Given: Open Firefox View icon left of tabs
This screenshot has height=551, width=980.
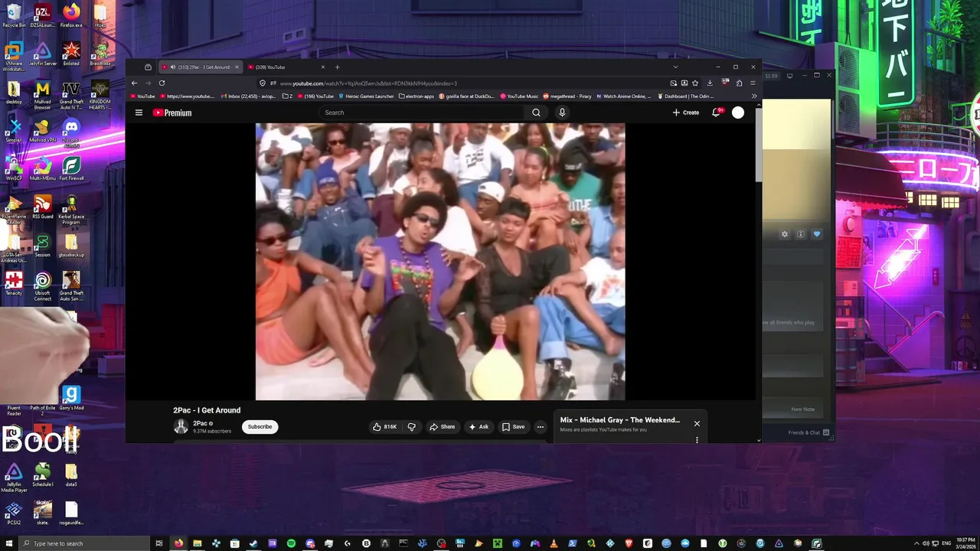Looking at the screenshot, I should coord(148,67).
